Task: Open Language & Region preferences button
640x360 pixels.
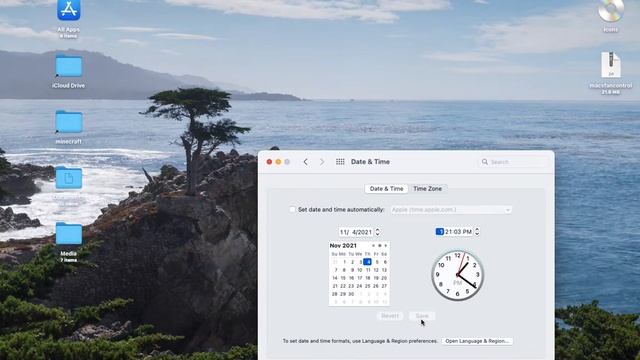Action: [x=477, y=341]
